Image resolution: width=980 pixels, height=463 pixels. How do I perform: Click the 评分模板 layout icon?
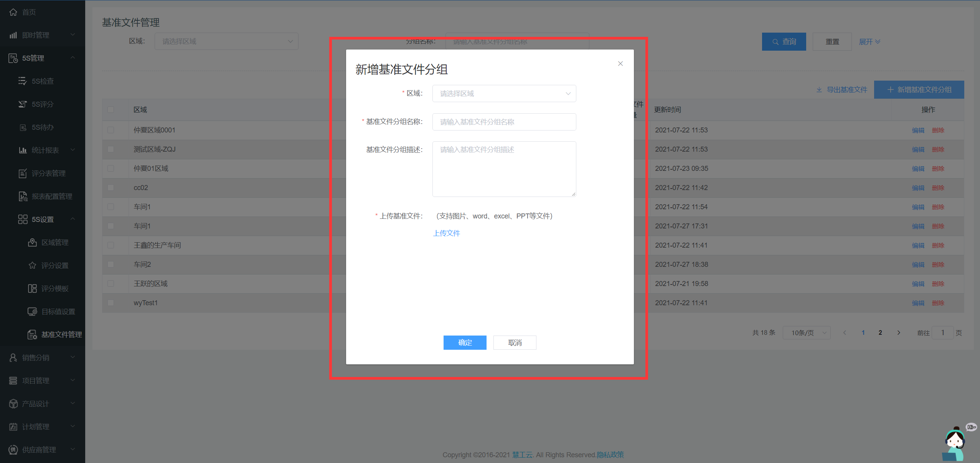(32, 288)
